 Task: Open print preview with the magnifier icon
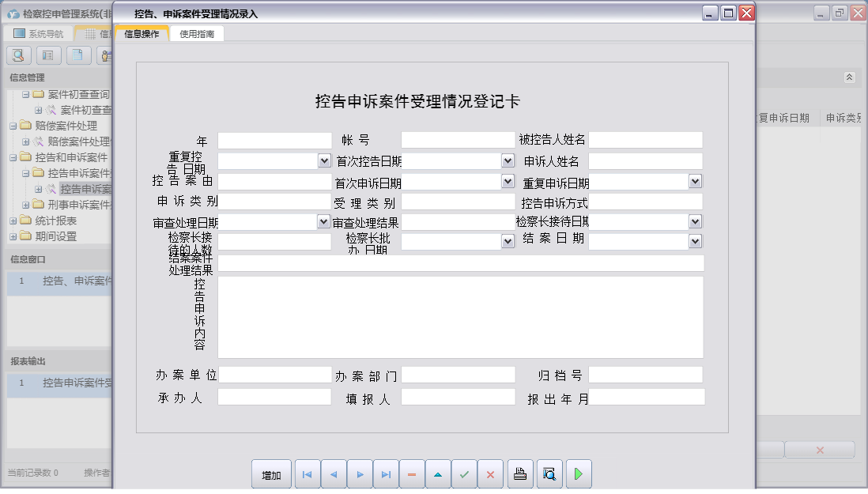click(549, 474)
